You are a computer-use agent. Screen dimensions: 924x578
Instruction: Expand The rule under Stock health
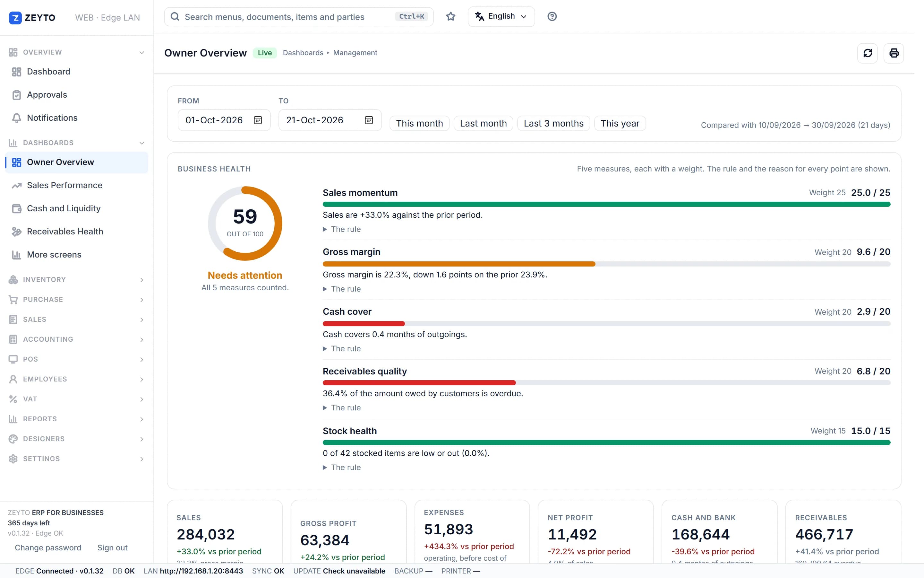click(x=342, y=468)
